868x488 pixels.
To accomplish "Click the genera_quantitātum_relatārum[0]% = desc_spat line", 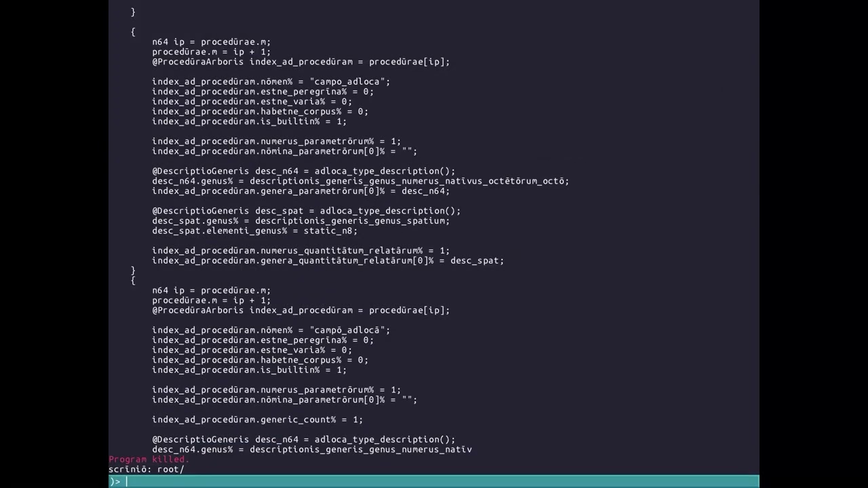I will (328, 260).
